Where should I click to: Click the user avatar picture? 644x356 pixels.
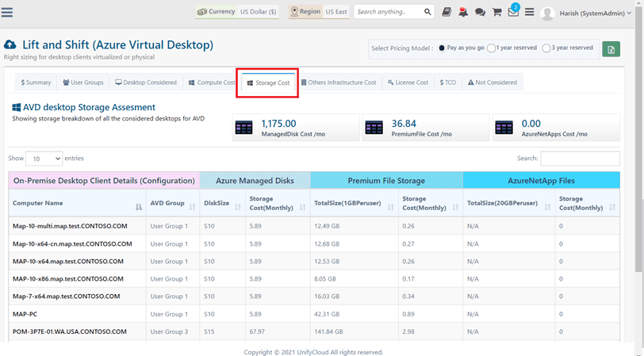pyautogui.click(x=547, y=13)
